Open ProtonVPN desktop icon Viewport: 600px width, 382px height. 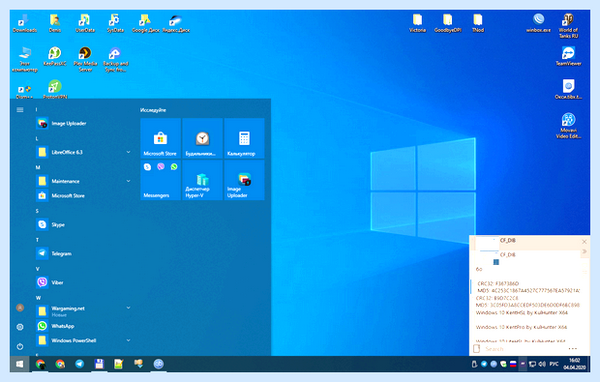tap(55, 90)
